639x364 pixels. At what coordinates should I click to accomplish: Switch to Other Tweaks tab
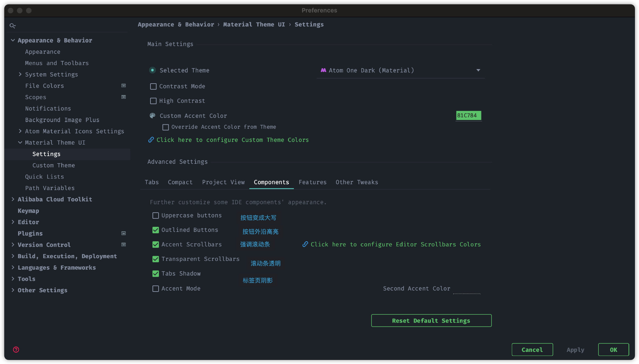[357, 182]
